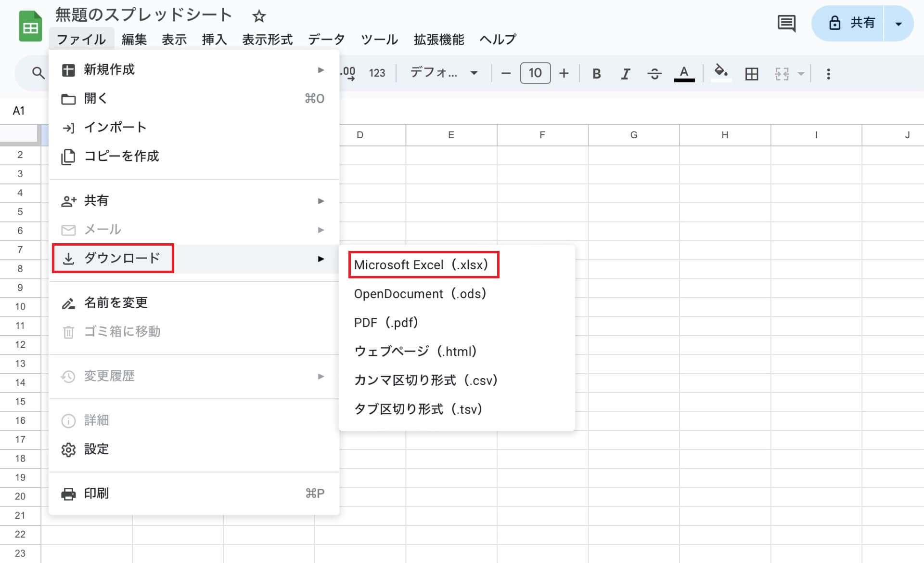Toggle strikethrough formatting
Viewport: 924px width, 563px height.
click(x=654, y=74)
